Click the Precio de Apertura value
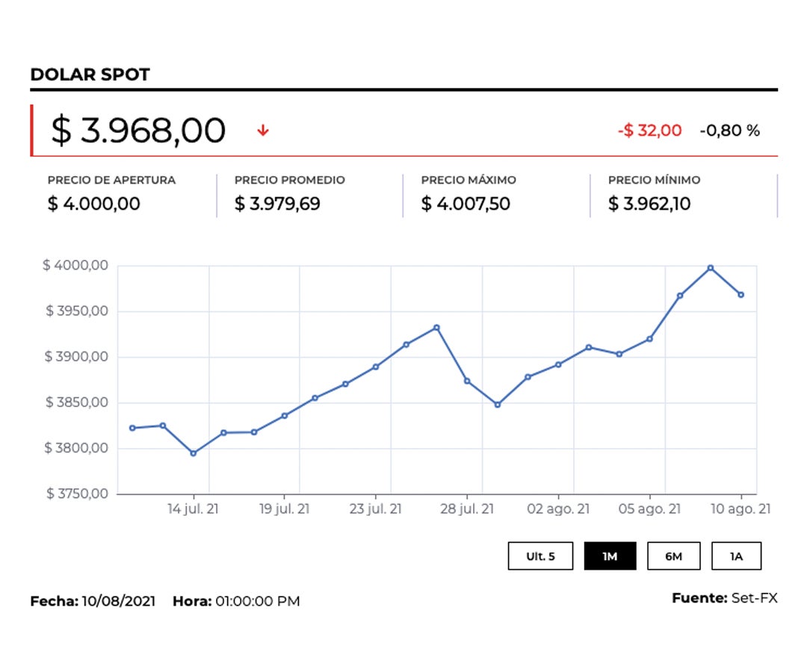The image size is (807, 672). [x=94, y=203]
